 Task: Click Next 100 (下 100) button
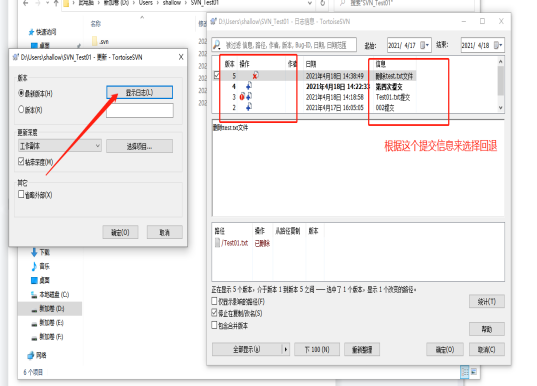pyautogui.click(x=317, y=349)
